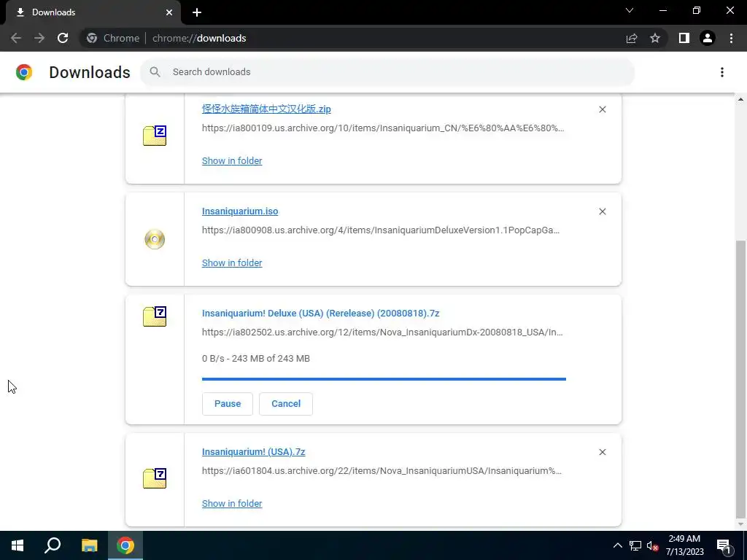Open the notification center icon
Image resolution: width=747 pixels, height=560 pixels.
point(724,545)
